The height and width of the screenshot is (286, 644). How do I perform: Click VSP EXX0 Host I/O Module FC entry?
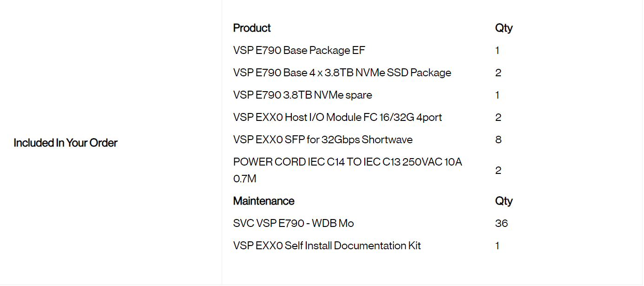tap(337, 117)
